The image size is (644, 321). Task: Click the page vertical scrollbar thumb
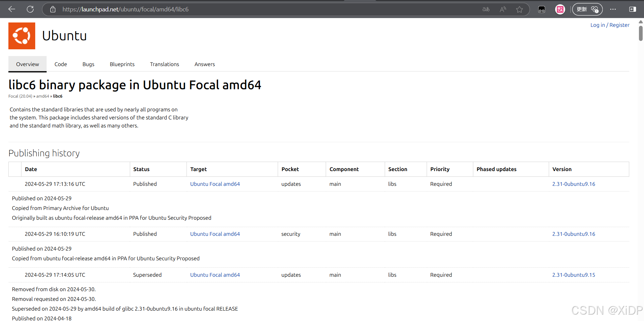(x=641, y=33)
